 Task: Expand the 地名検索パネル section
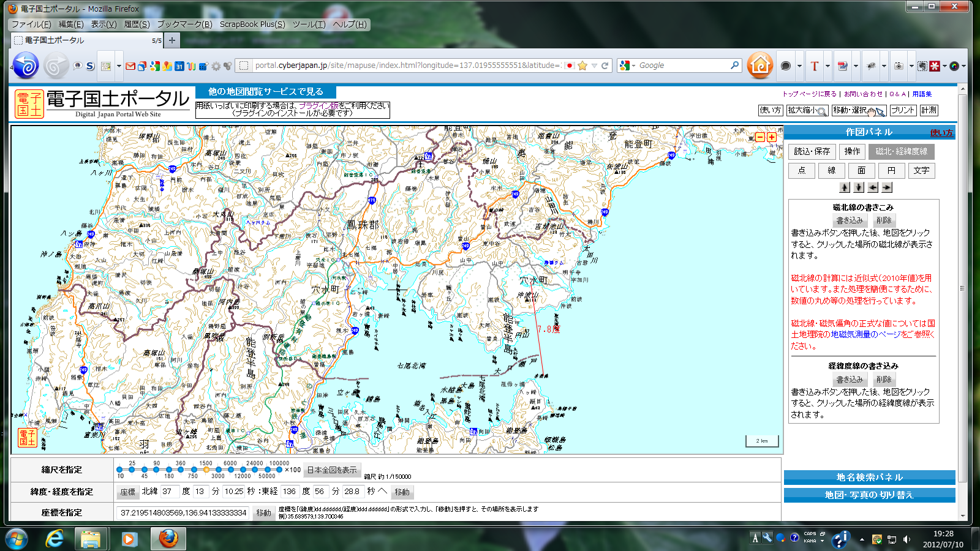click(869, 477)
